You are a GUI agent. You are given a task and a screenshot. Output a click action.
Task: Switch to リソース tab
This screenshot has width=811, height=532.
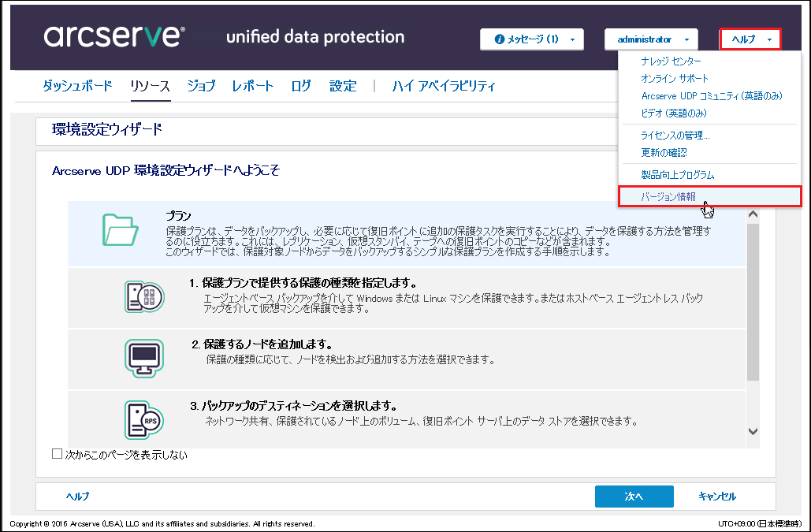[150, 86]
